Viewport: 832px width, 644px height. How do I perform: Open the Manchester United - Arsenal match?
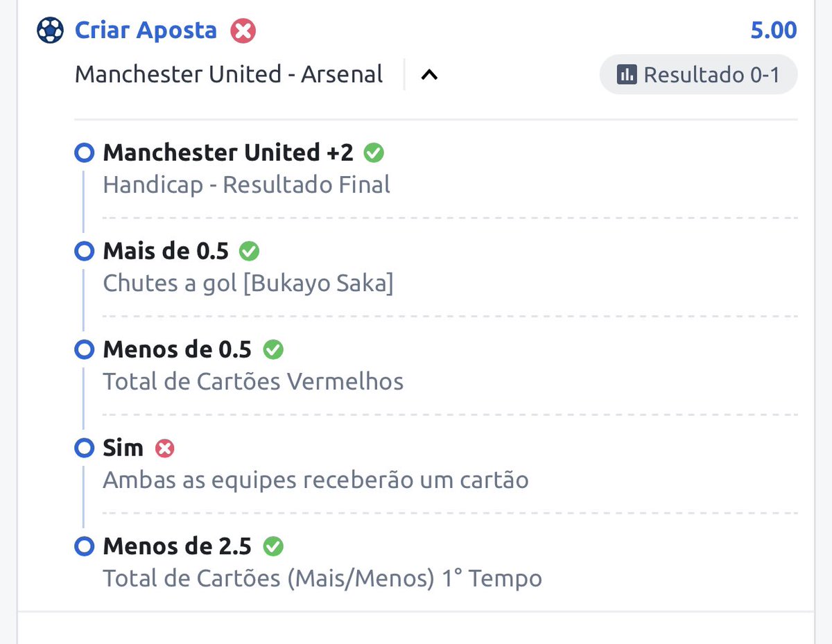coord(229,74)
